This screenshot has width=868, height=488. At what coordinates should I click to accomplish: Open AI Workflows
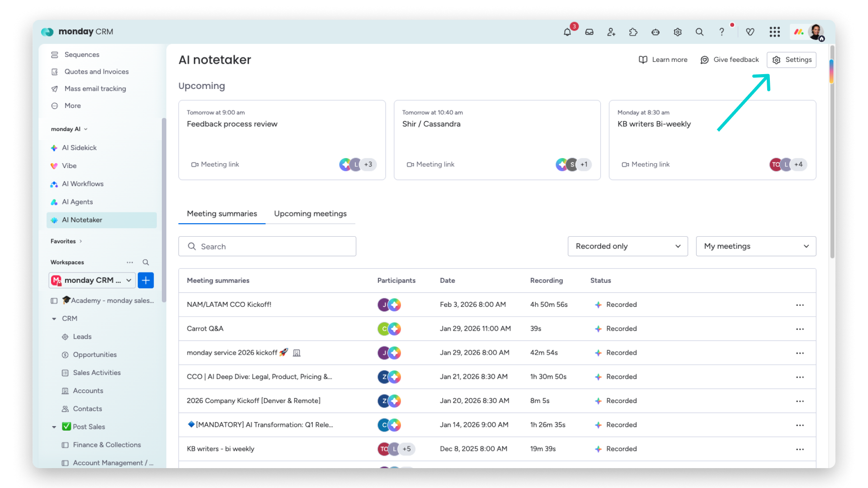click(83, 184)
